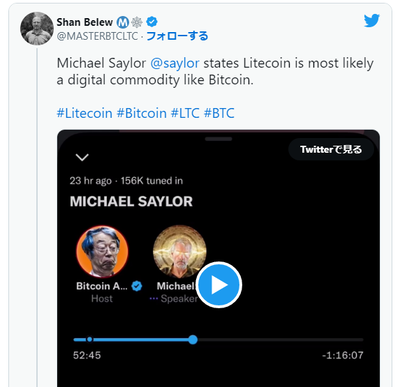
Task: Open the @saylor mention link
Action: coord(175,63)
